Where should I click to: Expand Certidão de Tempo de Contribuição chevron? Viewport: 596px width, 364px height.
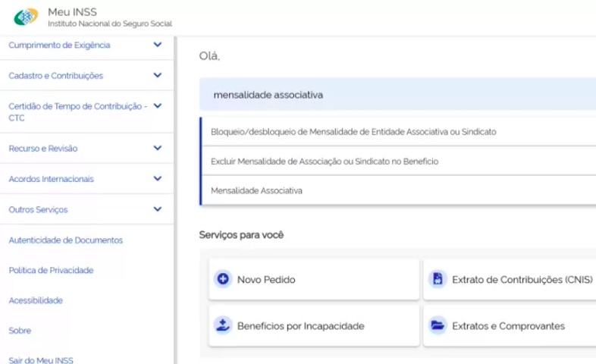158,106
